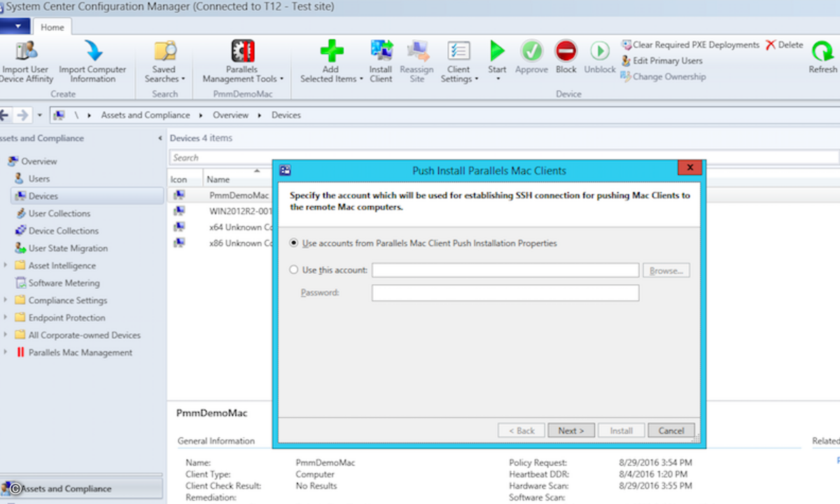Click the Refresh icon
This screenshot has height=504, width=840.
[x=822, y=50]
